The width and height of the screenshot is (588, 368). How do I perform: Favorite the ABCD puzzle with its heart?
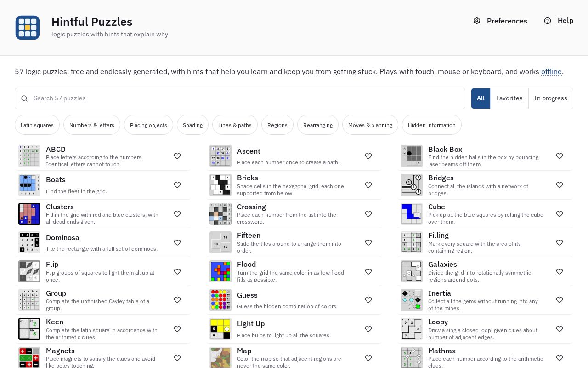(x=177, y=156)
